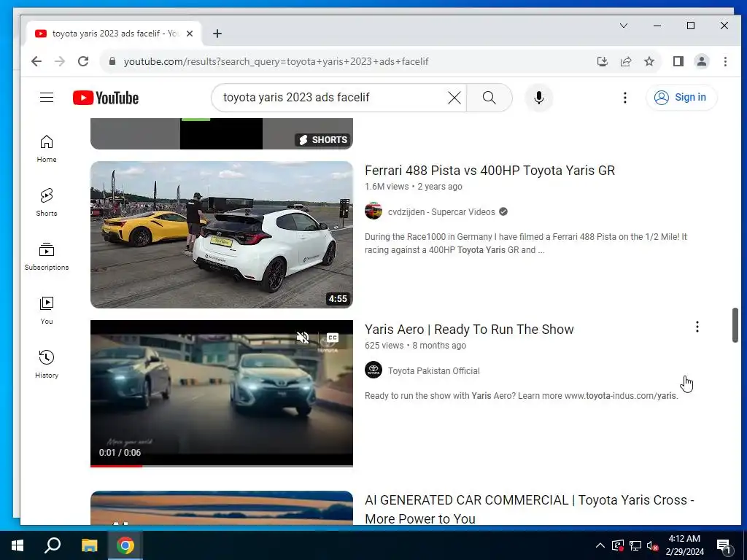The image size is (747, 560).
Task: Toggle Chrome side panel
Action: (678, 61)
